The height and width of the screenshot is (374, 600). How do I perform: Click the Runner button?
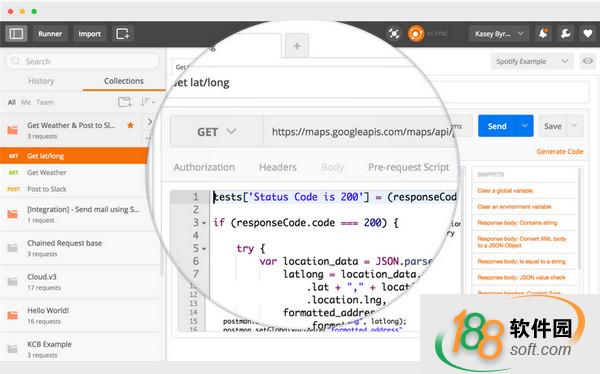(50, 34)
